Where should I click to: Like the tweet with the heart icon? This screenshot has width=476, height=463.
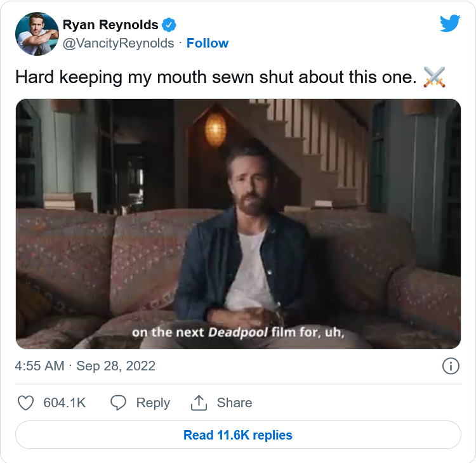(25, 403)
